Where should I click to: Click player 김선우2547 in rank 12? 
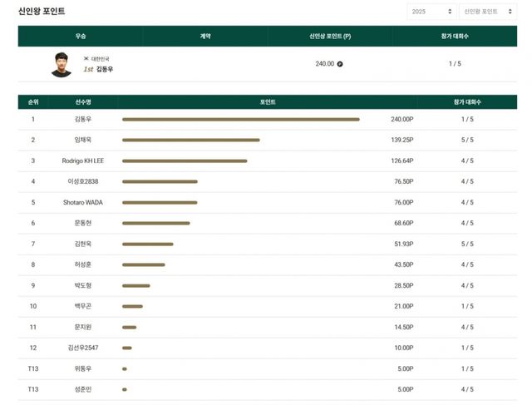click(83, 348)
